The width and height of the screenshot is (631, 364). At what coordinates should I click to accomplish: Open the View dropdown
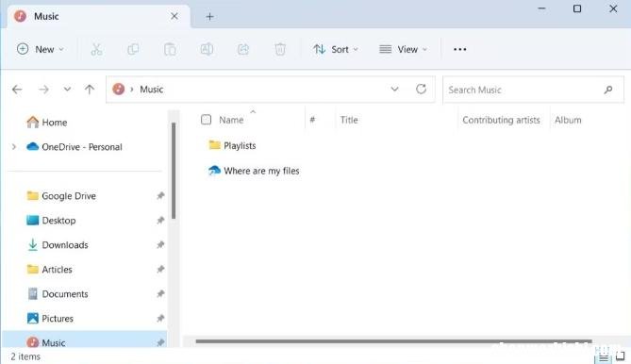[403, 49]
